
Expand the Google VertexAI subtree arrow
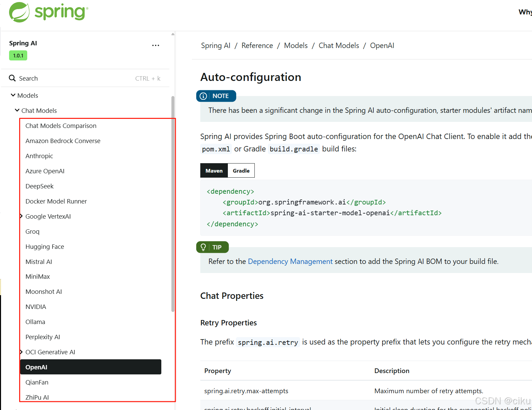click(21, 216)
